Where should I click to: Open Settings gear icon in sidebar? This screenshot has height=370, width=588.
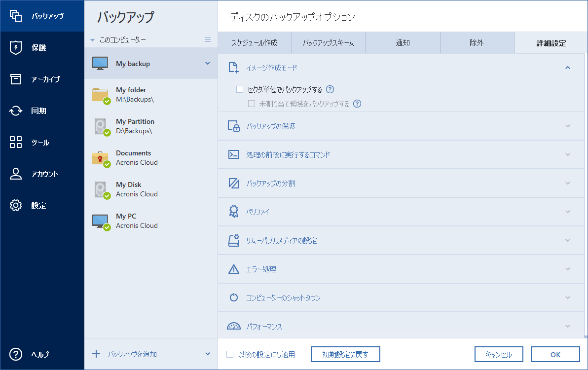[16, 206]
